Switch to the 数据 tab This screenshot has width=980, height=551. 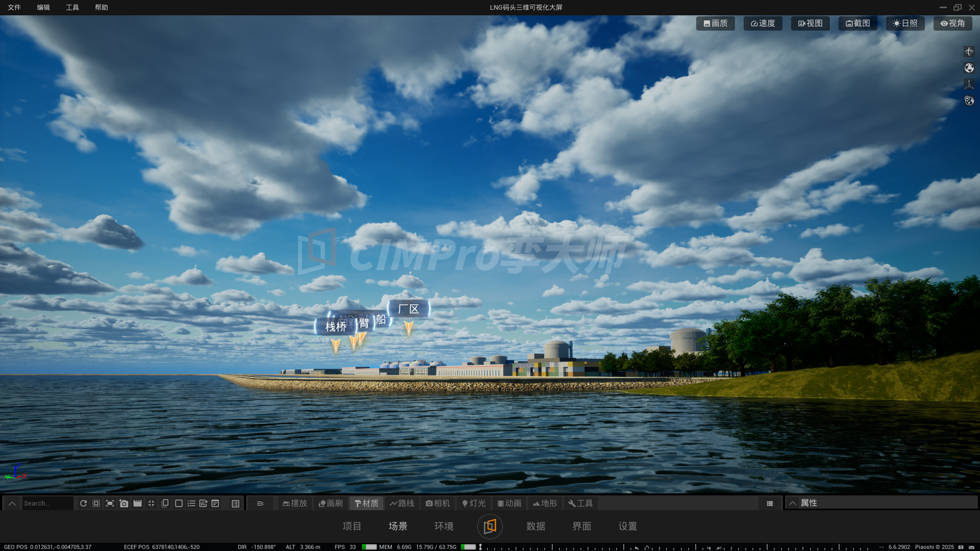tap(536, 526)
